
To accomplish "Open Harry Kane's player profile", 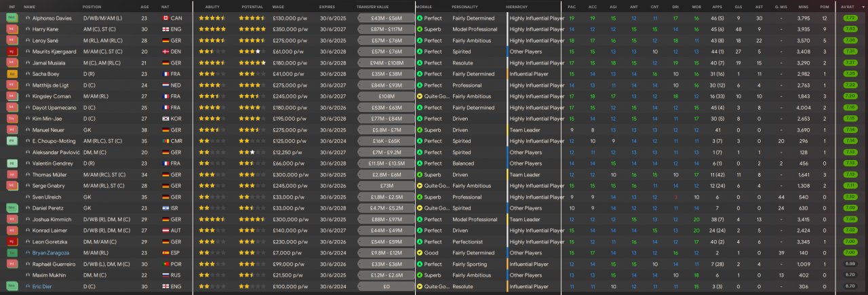I will click(x=44, y=29).
